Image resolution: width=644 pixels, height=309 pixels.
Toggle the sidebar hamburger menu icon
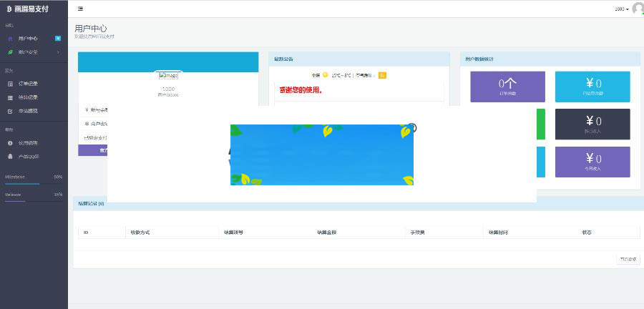click(80, 9)
